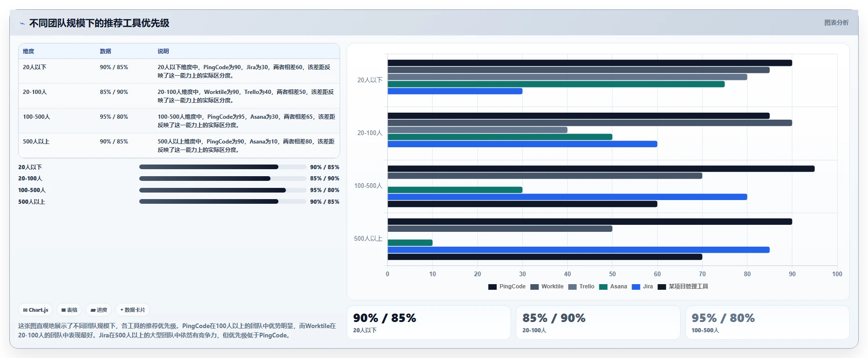Click the blue Jira bar in the 100-500人 group
Image resolution: width=868 pixels, height=358 pixels.
pos(567,197)
